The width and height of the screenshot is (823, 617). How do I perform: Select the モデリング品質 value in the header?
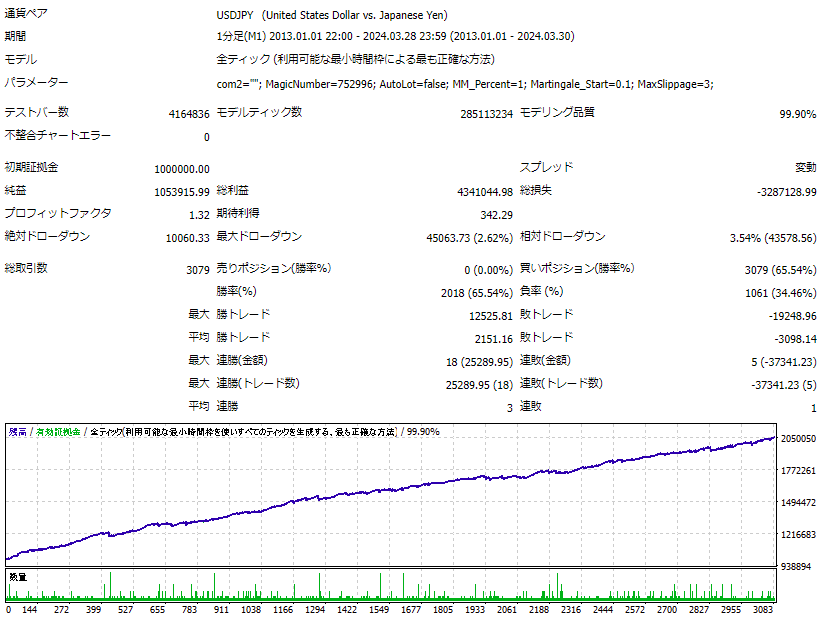click(x=797, y=114)
